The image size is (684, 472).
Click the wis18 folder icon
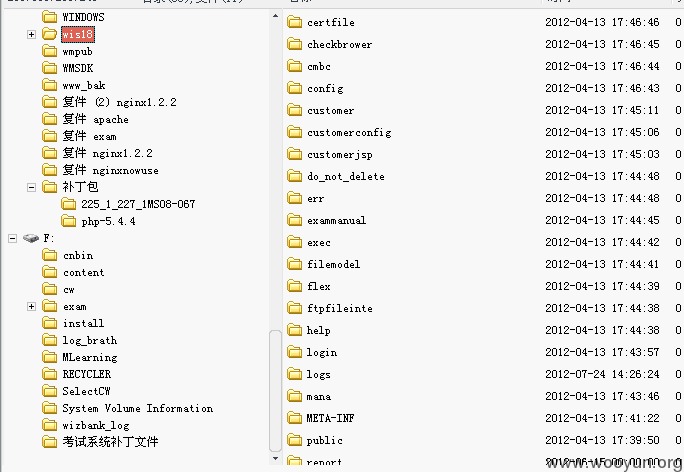pos(50,34)
